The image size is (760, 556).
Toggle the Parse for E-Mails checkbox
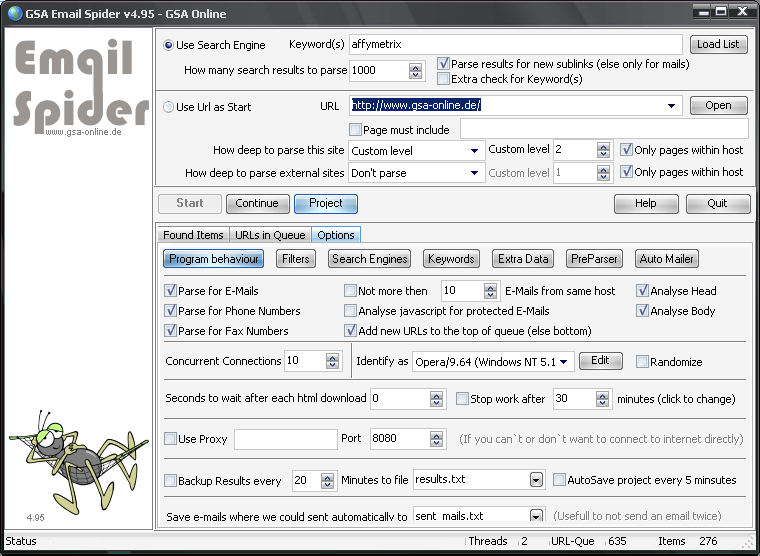point(170,290)
